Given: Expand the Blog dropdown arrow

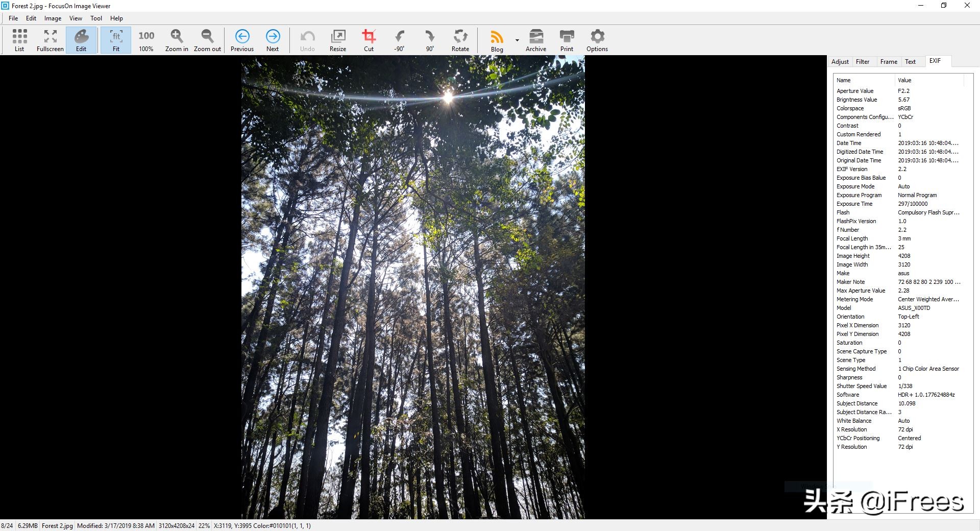Looking at the screenshot, I should [517, 40].
